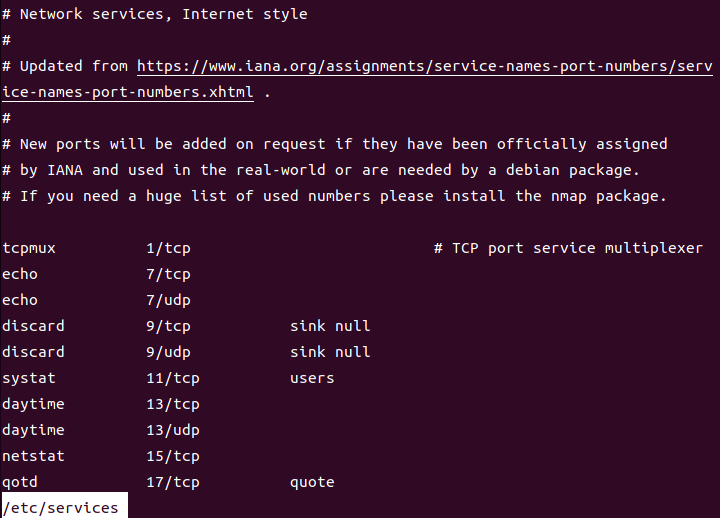
Task: Click the 'echo' entry on the 7/tcp row
Action: [x=20, y=274]
